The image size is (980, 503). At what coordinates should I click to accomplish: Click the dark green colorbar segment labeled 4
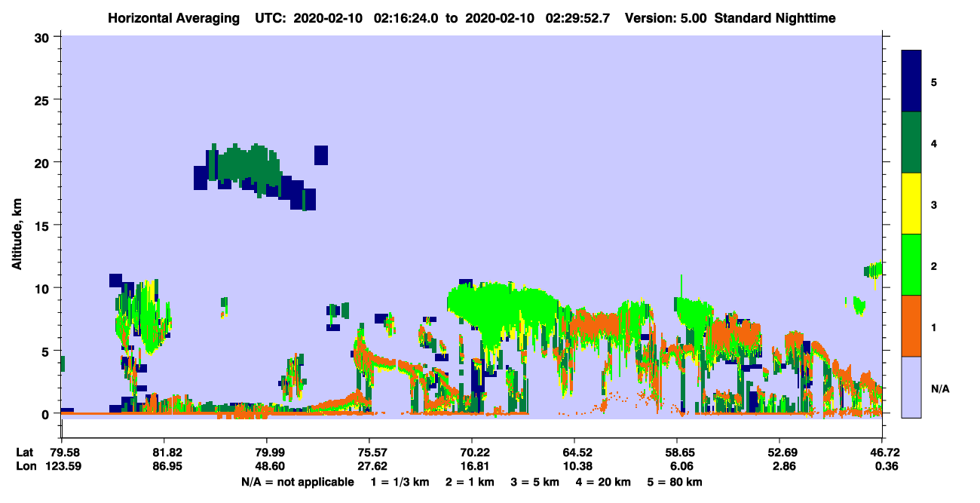[911, 142]
